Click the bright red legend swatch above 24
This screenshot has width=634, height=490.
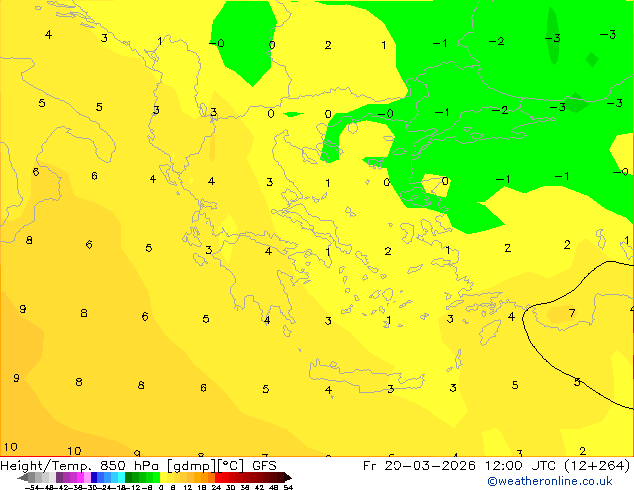218,477
